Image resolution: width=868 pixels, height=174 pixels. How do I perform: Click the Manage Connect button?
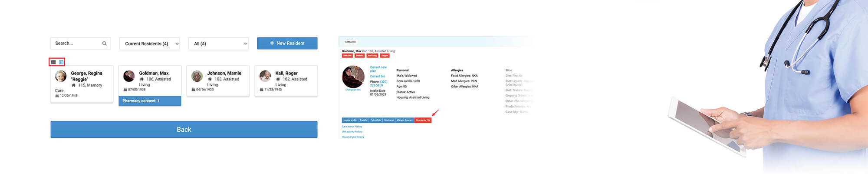(404, 120)
